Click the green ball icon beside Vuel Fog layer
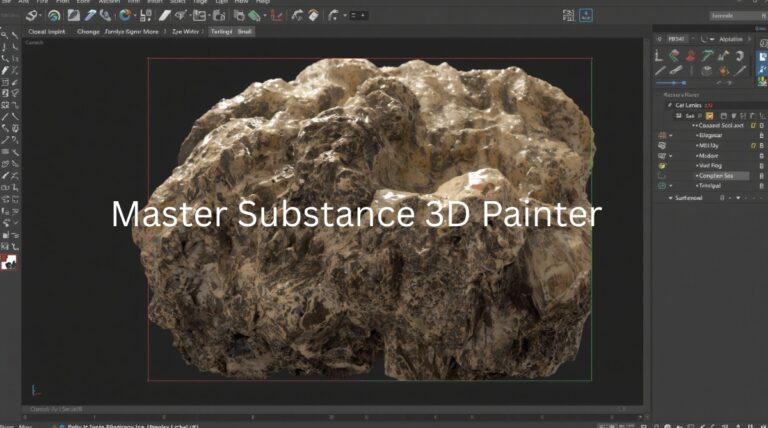The height and width of the screenshot is (428, 768). 662,166
